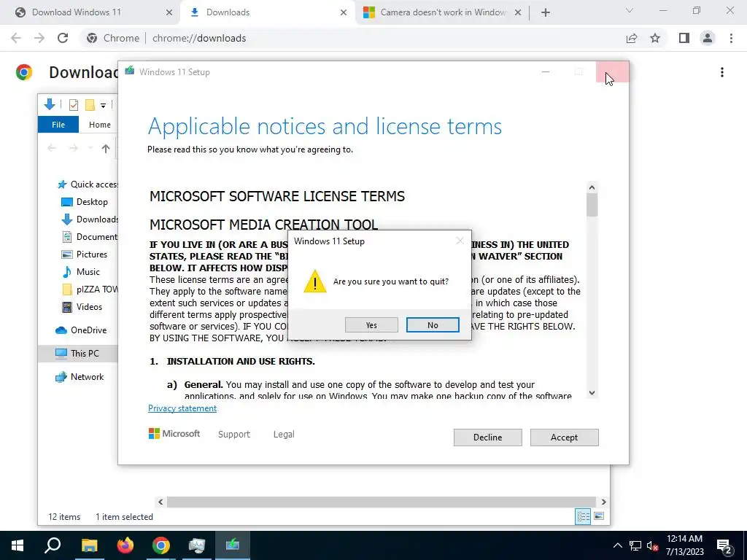Open the notification center icon
The height and width of the screenshot is (560, 747).
724,545
